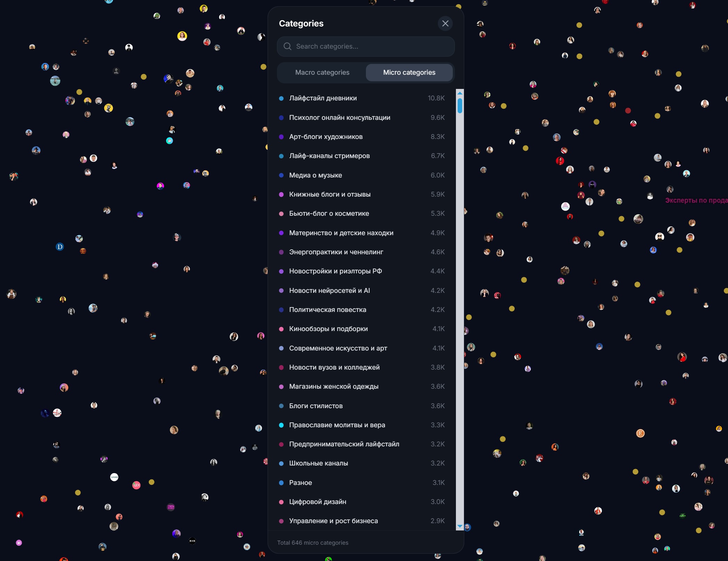Pick Книжные блоги и отзывы category
728x561 pixels.
(x=362, y=195)
